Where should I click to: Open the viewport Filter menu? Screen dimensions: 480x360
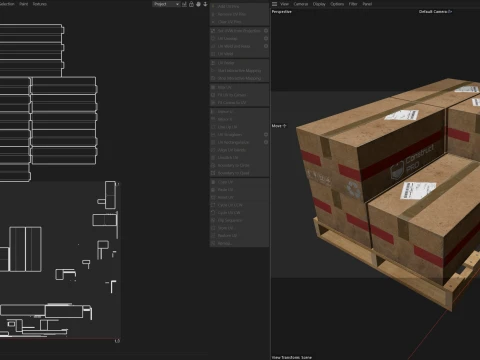[x=353, y=4]
